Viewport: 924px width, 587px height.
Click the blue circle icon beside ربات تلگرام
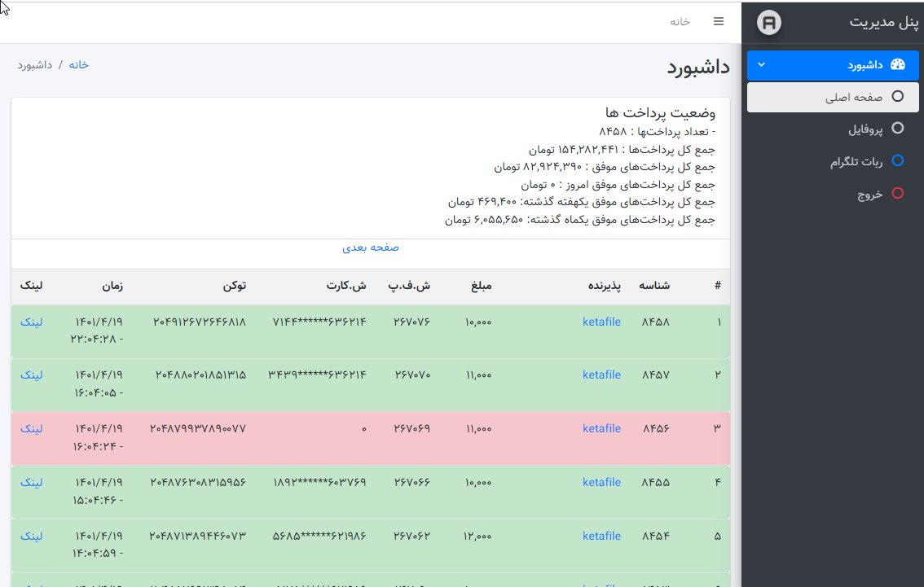[897, 160]
